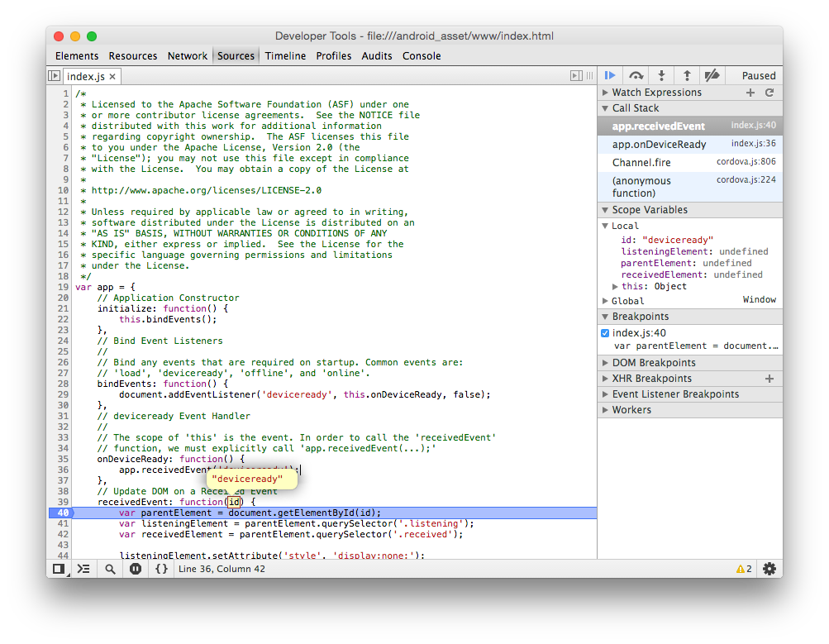Resume script execution with the play button
This screenshot has width=829, height=644.
point(610,75)
